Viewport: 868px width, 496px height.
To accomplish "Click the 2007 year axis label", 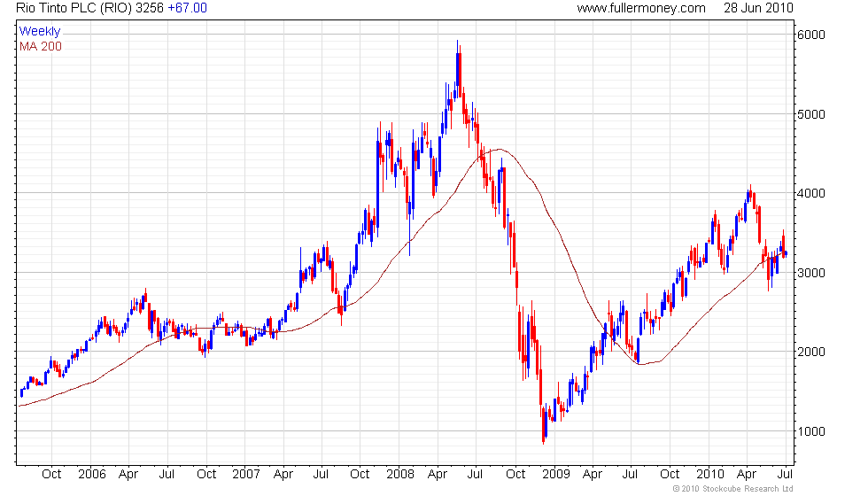I will (x=246, y=474).
